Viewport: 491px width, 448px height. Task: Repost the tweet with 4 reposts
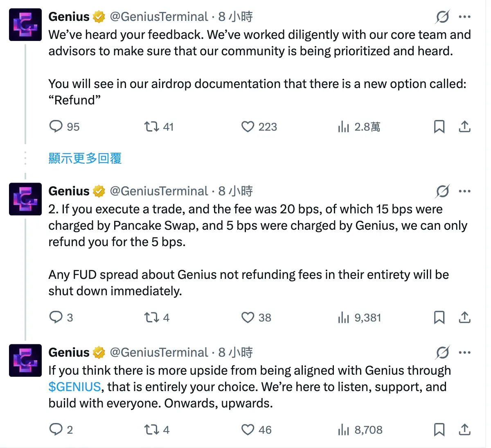tap(151, 317)
